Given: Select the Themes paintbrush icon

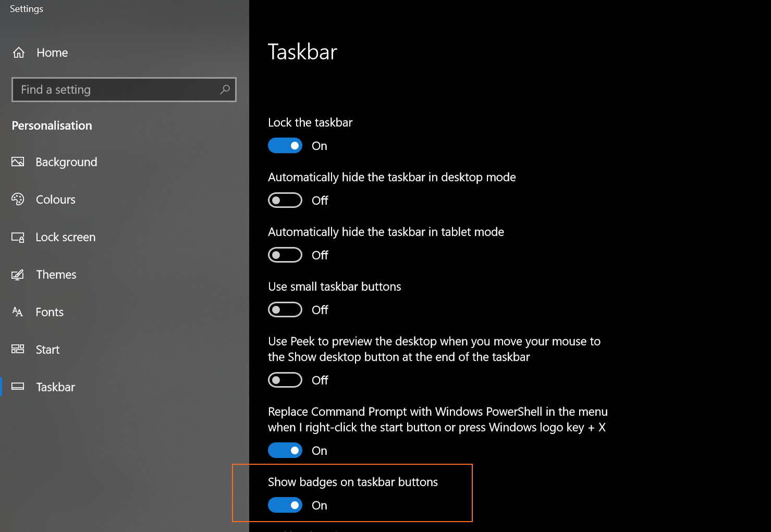Looking at the screenshot, I should (x=18, y=275).
